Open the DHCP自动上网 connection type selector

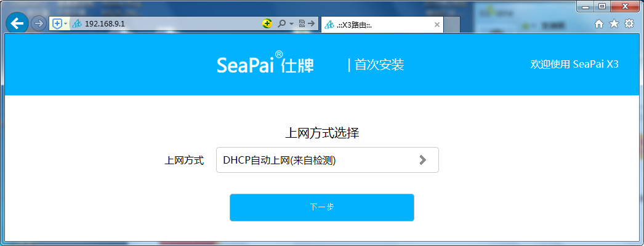(x=328, y=160)
